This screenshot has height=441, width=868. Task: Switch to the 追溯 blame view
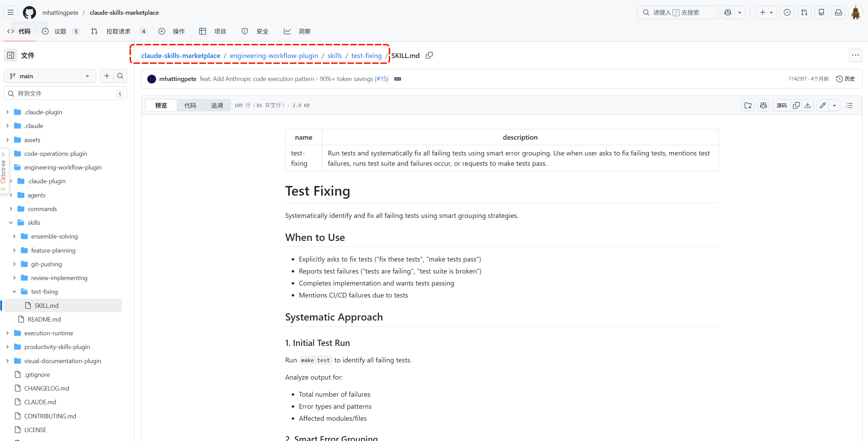tap(217, 105)
